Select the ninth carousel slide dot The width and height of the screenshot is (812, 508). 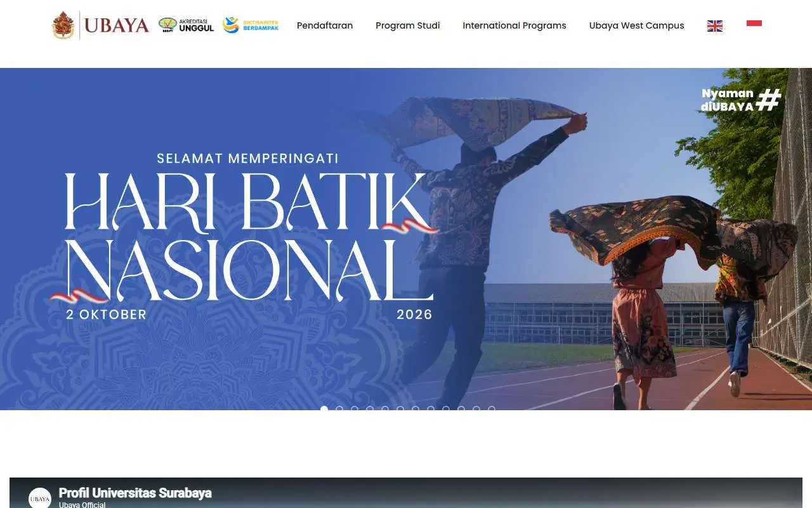(446, 409)
